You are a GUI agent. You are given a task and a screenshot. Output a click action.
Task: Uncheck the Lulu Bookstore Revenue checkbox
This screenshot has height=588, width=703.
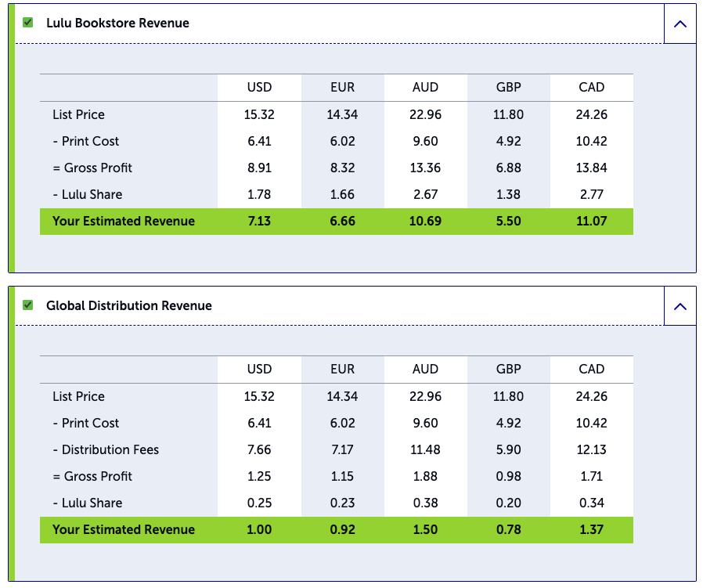coord(28,23)
